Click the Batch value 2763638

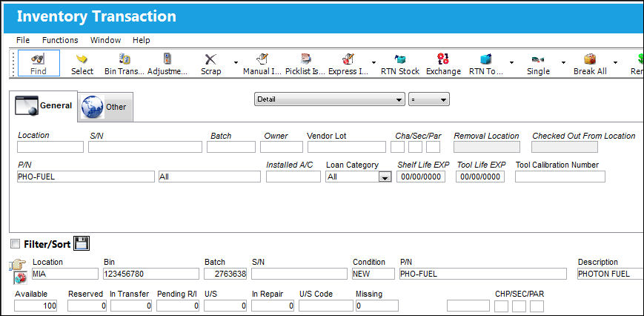coord(225,274)
